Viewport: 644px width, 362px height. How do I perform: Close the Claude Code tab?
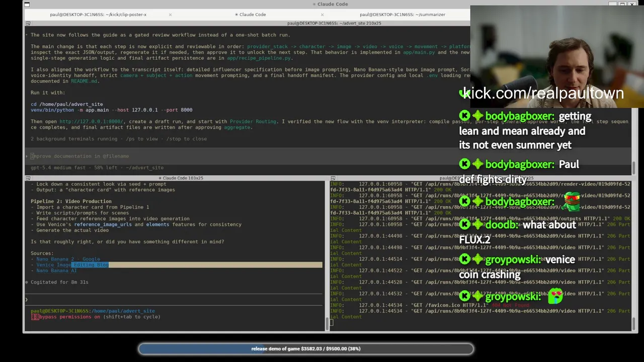(322, 15)
